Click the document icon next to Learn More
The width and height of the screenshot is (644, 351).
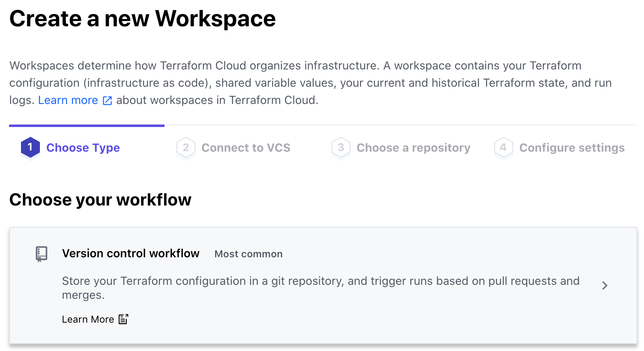[123, 319]
